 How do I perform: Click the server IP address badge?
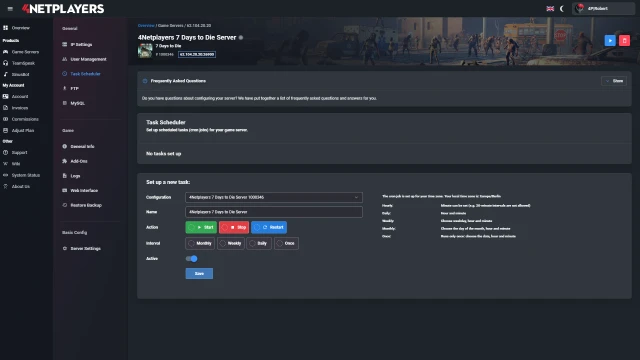197,54
